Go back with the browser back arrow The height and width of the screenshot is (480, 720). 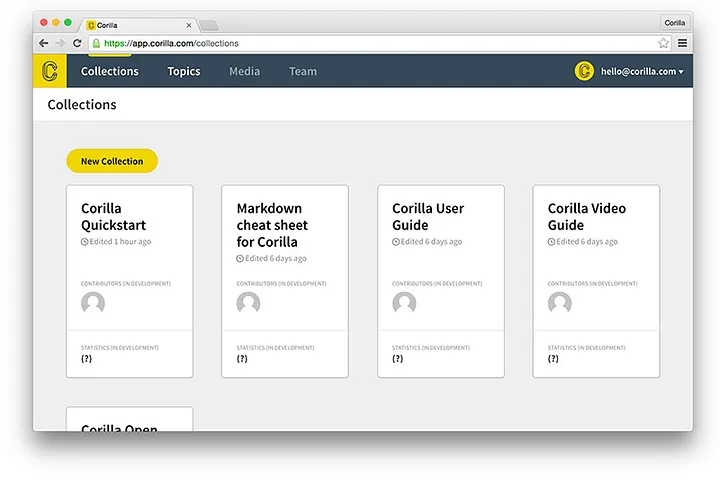44,43
